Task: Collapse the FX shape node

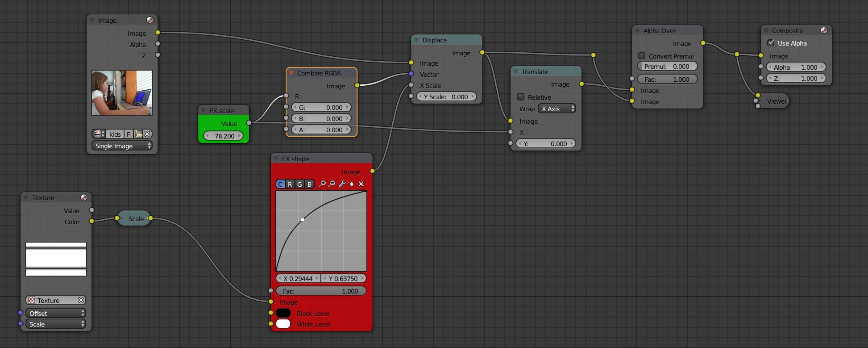Action: tap(276, 159)
